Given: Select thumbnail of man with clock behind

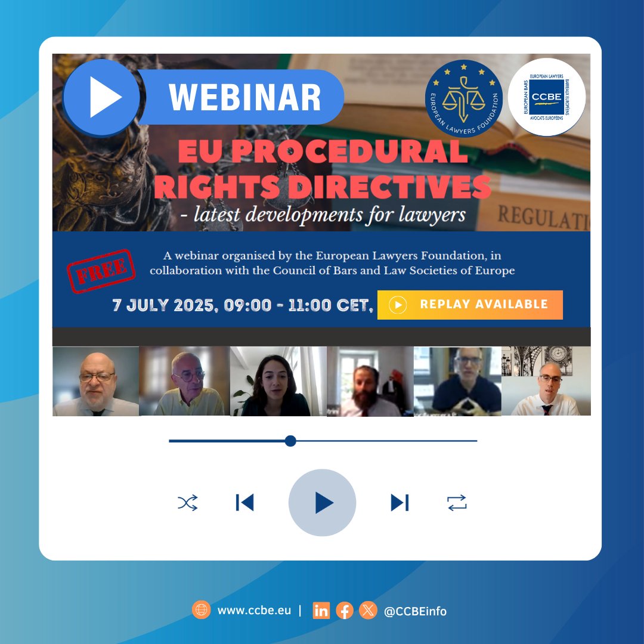Looking at the screenshot, I should [546, 381].
